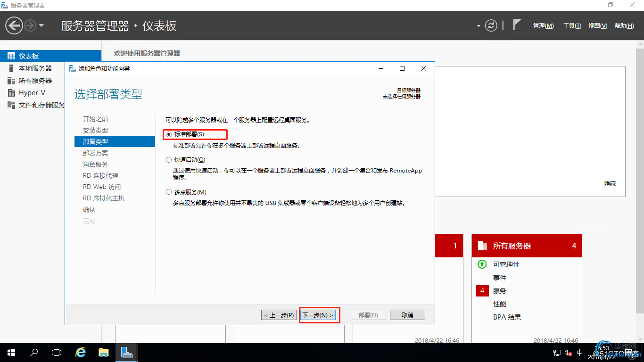Open 事件 in 所有服务器 tile
This screenshot has width=644, height=362.
pyautogui.click(x=500, y=278)
